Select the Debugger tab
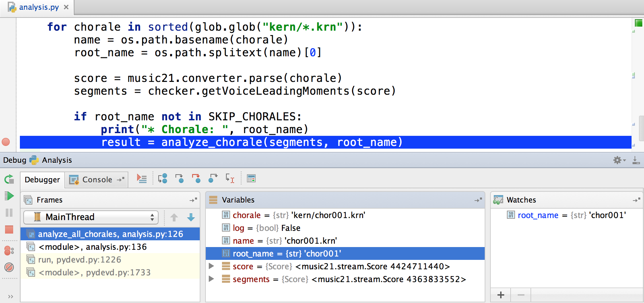 (x=42, y=180)
